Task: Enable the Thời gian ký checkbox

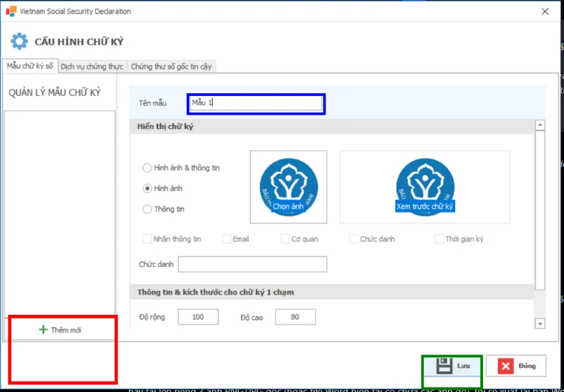Action: point(439,239)
